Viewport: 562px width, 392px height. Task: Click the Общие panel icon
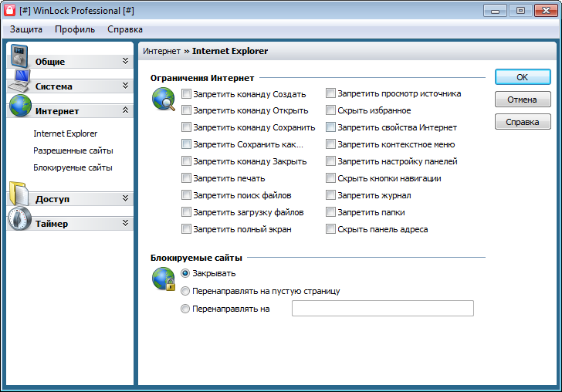(x=19, y=56)
